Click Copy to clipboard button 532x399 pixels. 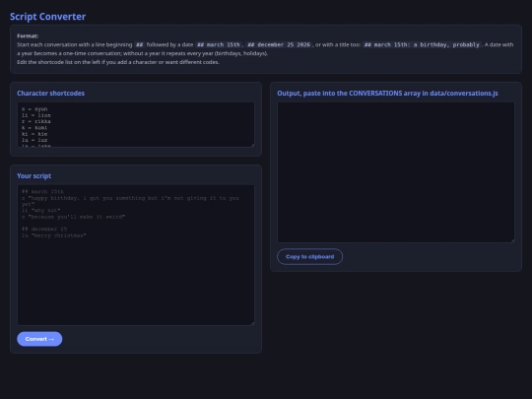[309, 257]
